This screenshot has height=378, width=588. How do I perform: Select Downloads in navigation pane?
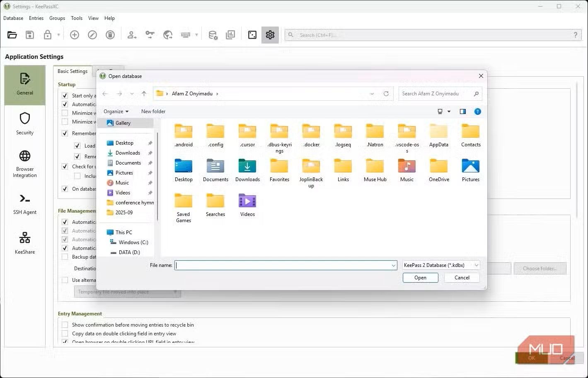[128, 153]
